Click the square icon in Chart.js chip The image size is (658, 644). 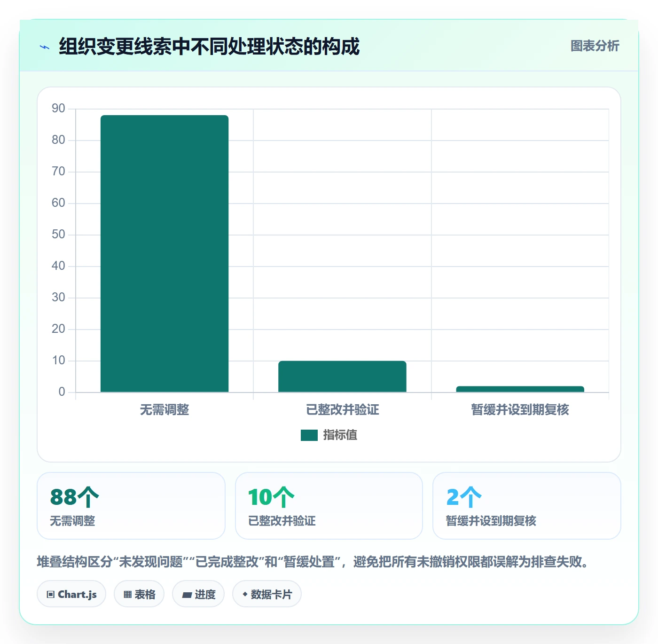pyautogui.click(x=51, y=595)
